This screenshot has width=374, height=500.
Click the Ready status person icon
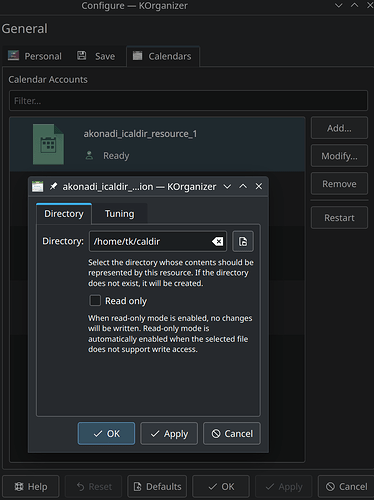[89, 155]
